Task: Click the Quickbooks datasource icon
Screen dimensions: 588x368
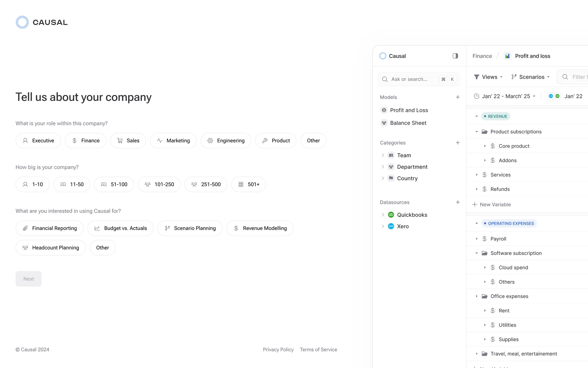Action: coord(391,215)
